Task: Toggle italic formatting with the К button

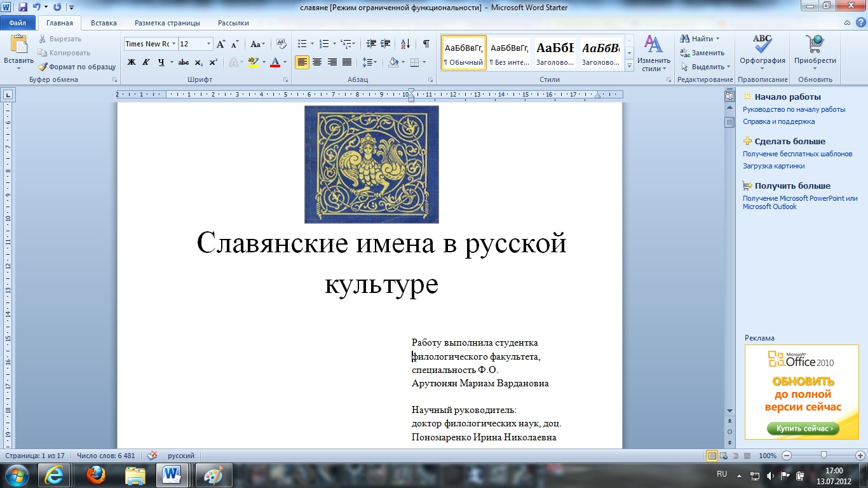Action: (x=146, y=62)
